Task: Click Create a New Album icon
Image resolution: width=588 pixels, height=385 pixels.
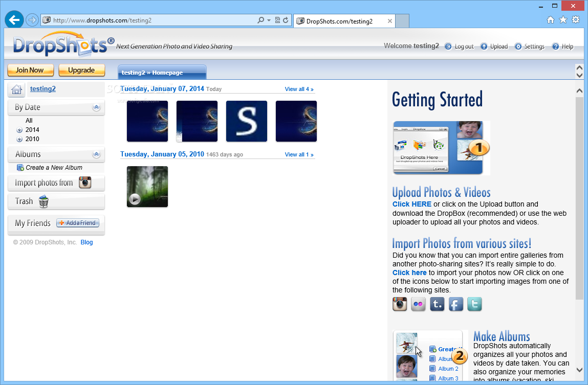Action: (20, 167)
